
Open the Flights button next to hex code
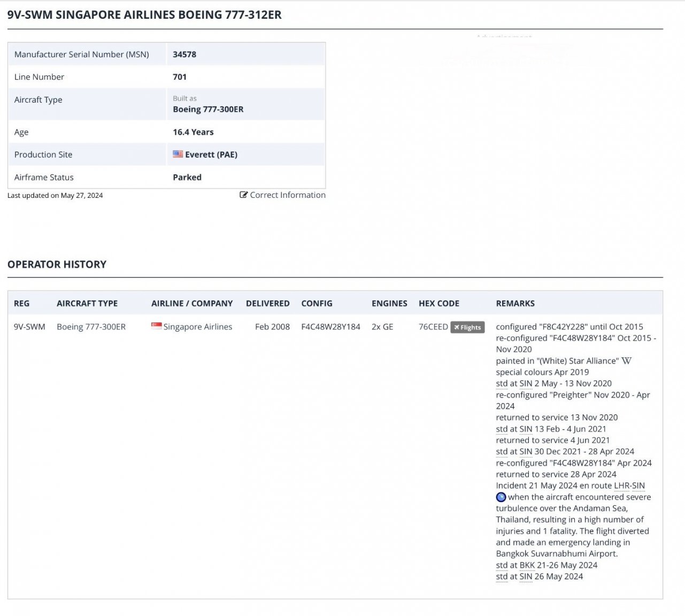pos(467,327)
